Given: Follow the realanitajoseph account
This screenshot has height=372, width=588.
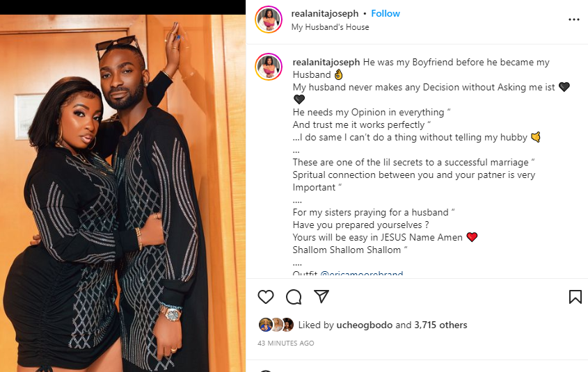Looking at the screenshot, I should (x=386, y=13).
